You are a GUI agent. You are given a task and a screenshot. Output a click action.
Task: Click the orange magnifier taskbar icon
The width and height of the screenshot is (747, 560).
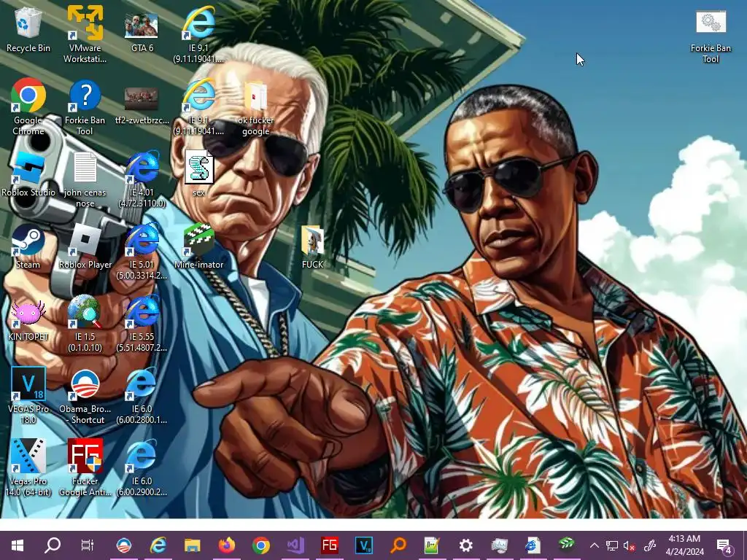tap(398, 545)
